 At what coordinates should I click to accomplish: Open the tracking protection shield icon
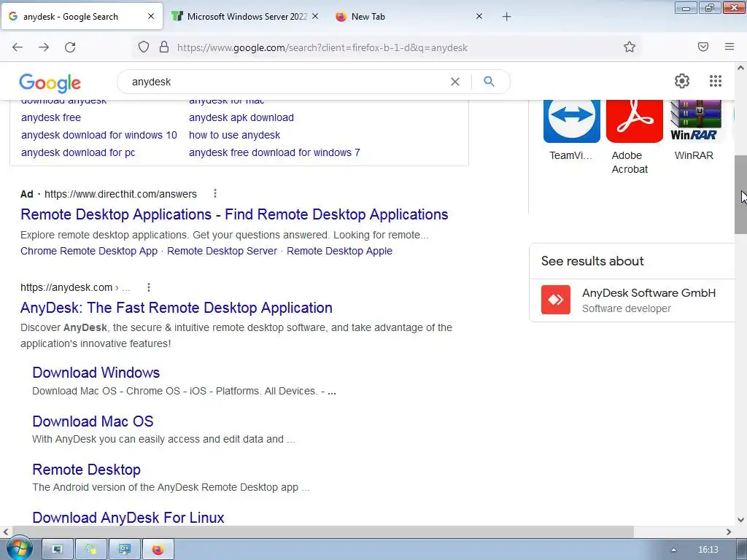tap(144, 47)
